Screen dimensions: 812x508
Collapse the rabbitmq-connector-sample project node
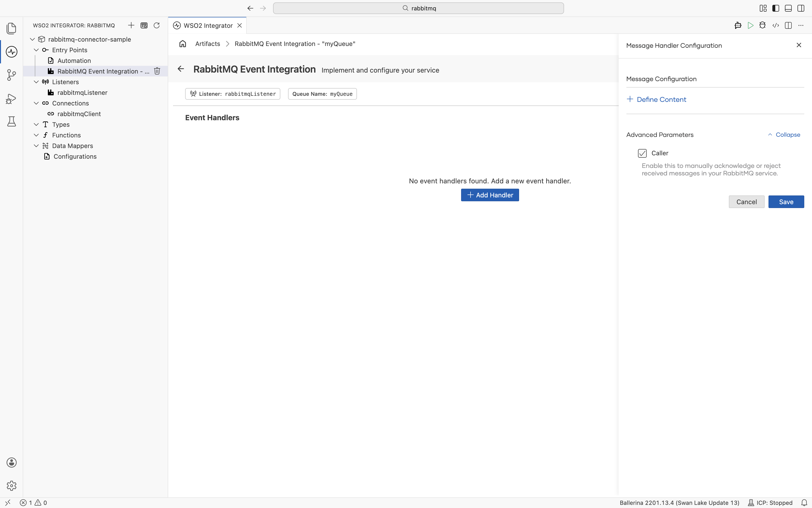[33, 39]
